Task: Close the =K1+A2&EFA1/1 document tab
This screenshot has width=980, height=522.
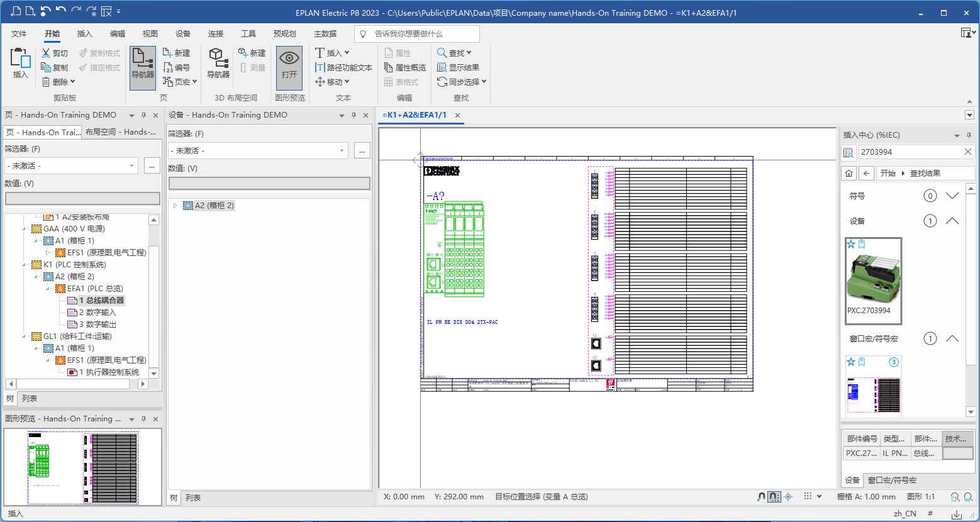Action: click(x=458, y=116)
